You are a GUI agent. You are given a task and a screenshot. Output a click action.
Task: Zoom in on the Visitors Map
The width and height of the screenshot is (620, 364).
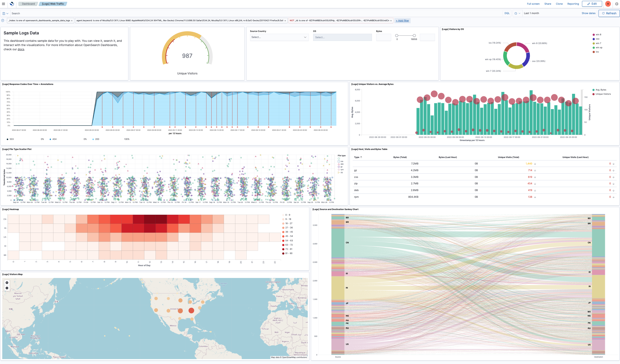(7, 283)
